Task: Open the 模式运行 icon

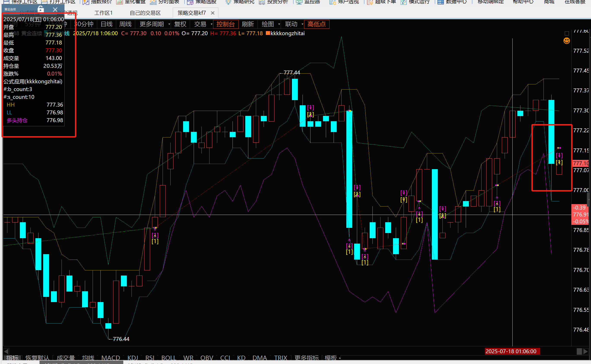Action: 404,2
